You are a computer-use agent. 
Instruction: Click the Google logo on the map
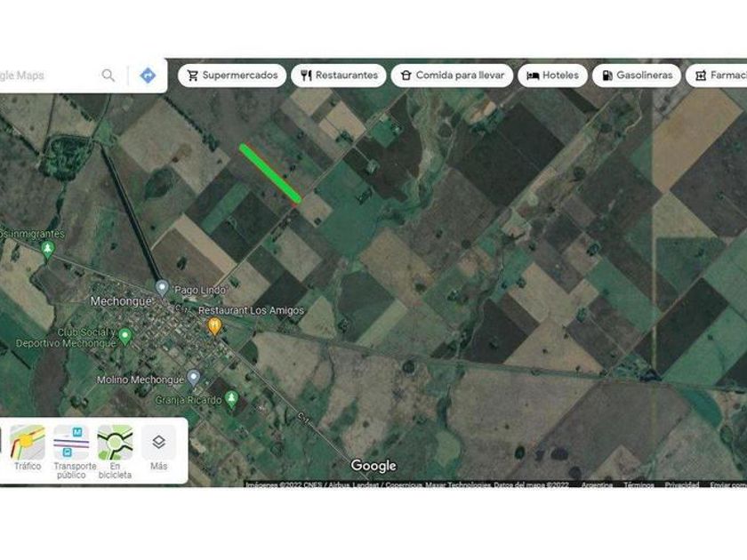coord(373,466)
